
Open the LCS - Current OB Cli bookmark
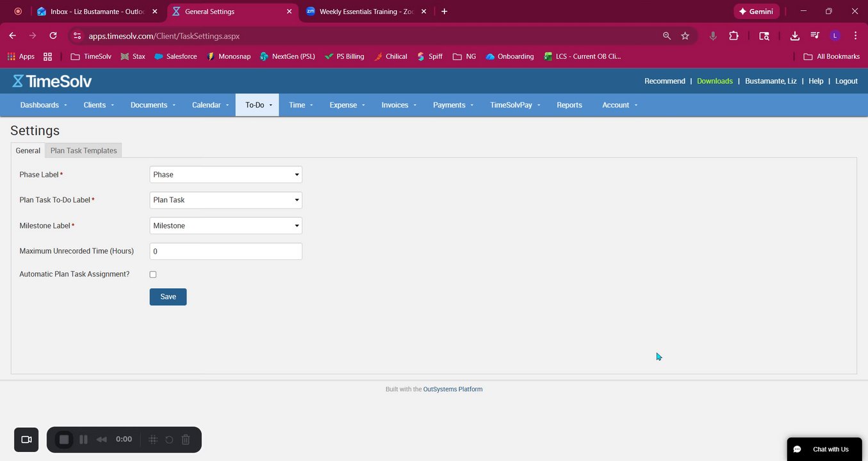tap(582, 56)
